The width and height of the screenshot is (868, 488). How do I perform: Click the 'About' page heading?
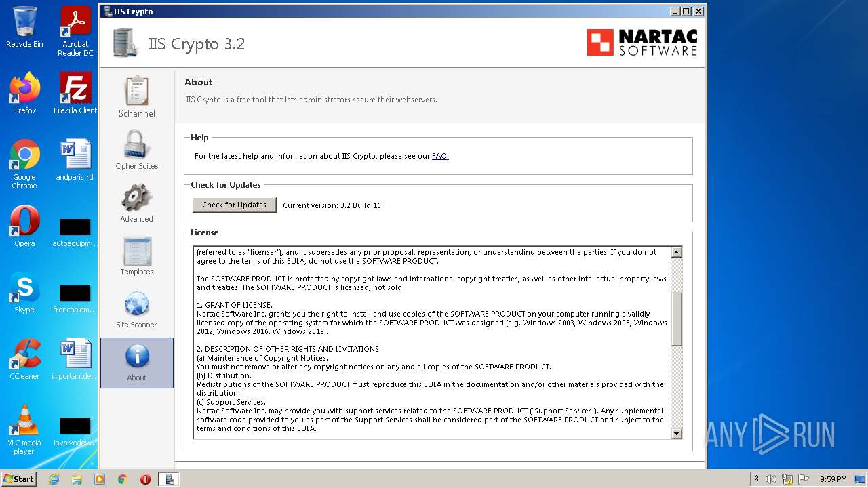(x=199, y=82)
